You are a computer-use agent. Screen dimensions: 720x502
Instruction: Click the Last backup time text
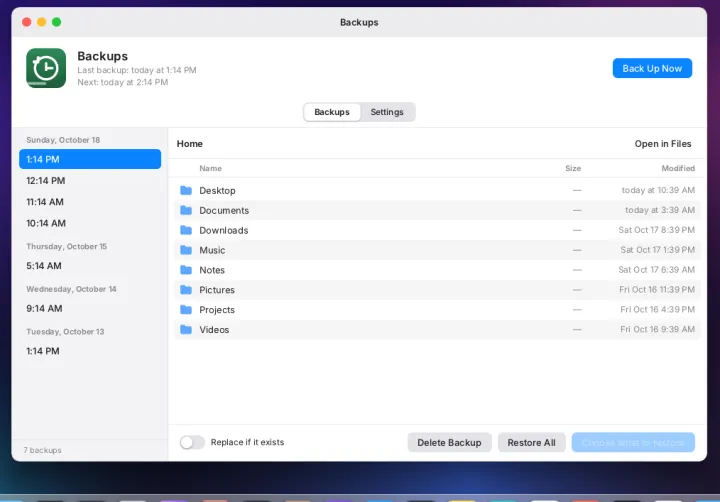coord(137,70)
